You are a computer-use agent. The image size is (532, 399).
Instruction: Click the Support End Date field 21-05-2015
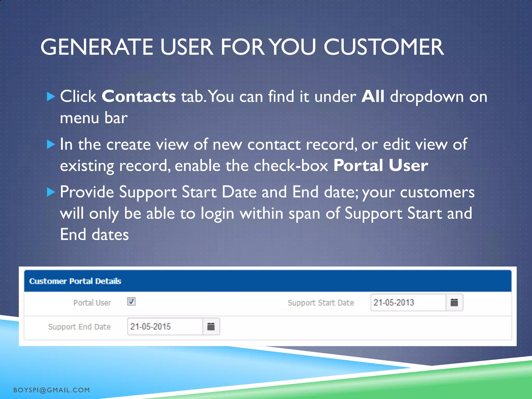tap(165, 327)
